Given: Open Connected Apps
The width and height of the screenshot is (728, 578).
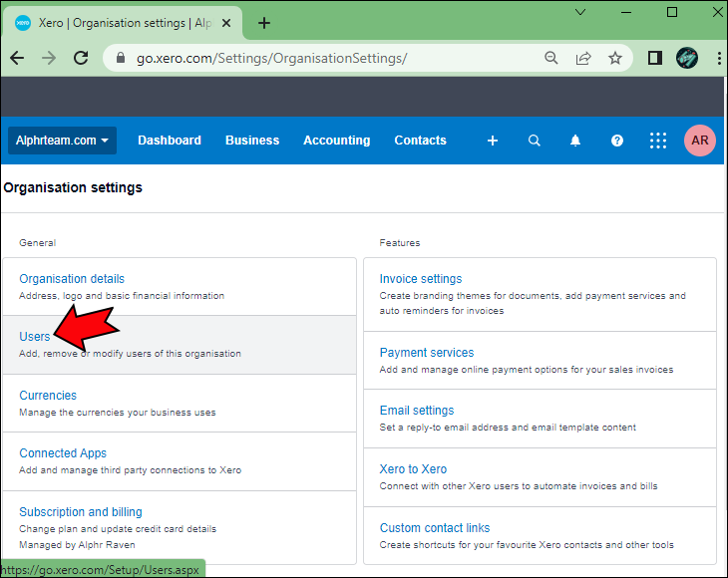Looking at the screenshot, I should click(x=63, y=453).
